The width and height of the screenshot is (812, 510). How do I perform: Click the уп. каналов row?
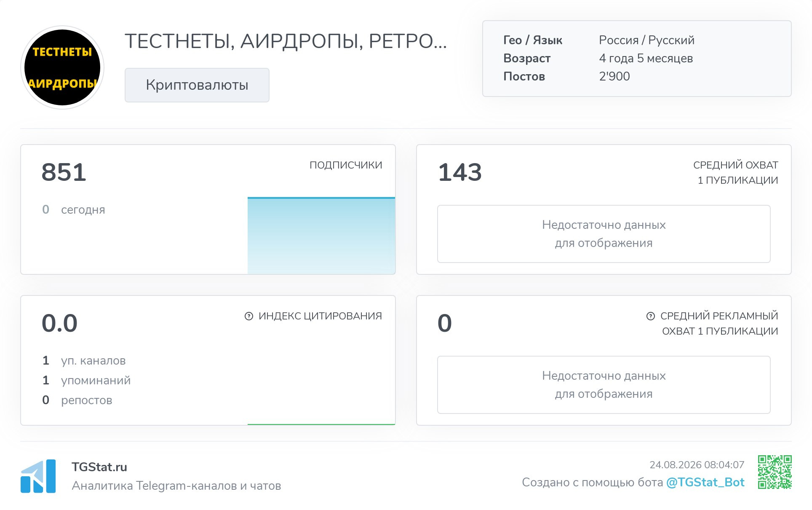(84, 361)
